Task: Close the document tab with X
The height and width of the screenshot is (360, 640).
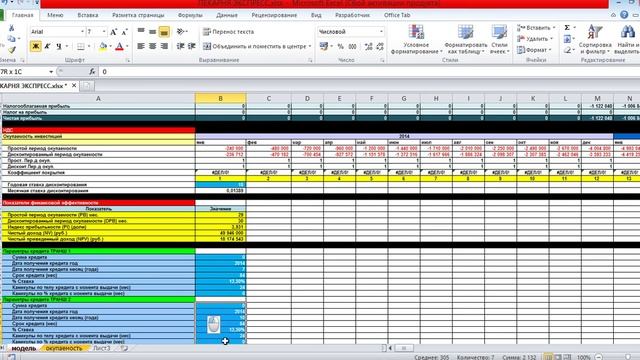Action: tap(74, 85)
